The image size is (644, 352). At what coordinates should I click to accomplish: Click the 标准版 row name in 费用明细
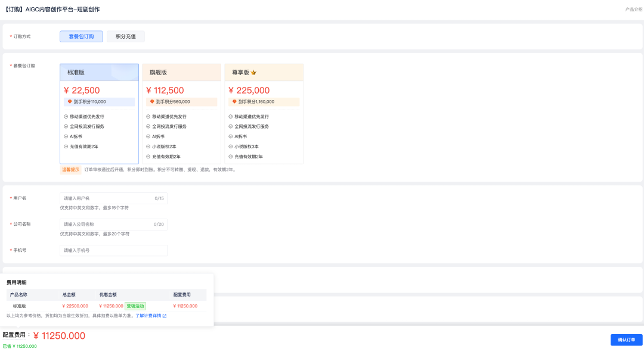(19, 306)
